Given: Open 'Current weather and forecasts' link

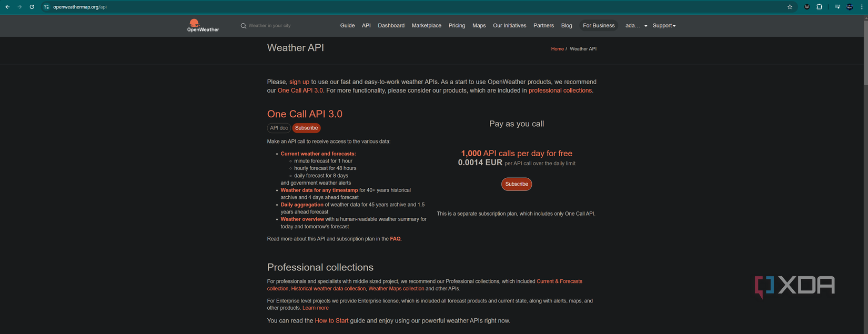Looking at the screenshot, I should coord(318,154).
